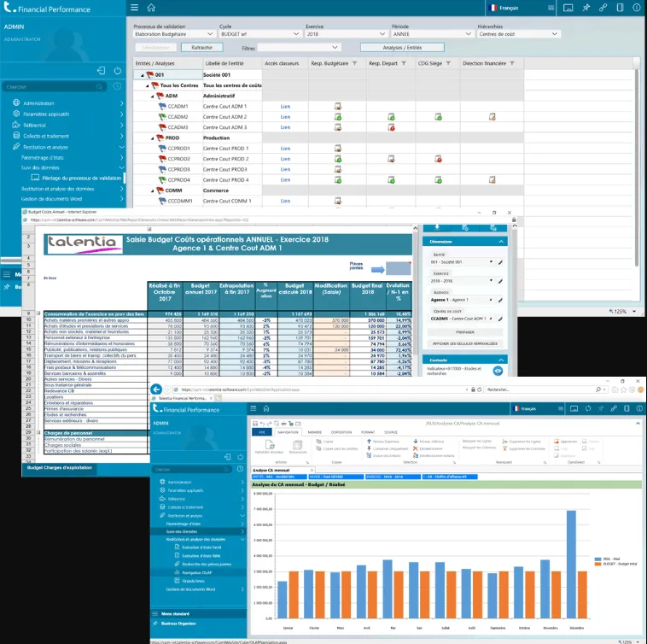Switch to the MEMBRE ribbon tab
This screenshot has height=644, width=647.
click(x=314, y=432)
